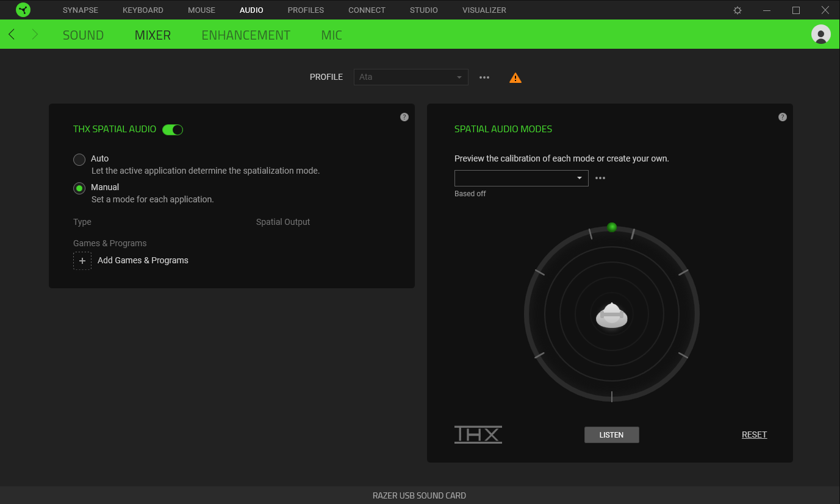The image size is (840, 504).
Task: Switch to the Keyboard tab
Action: (143, 10)
